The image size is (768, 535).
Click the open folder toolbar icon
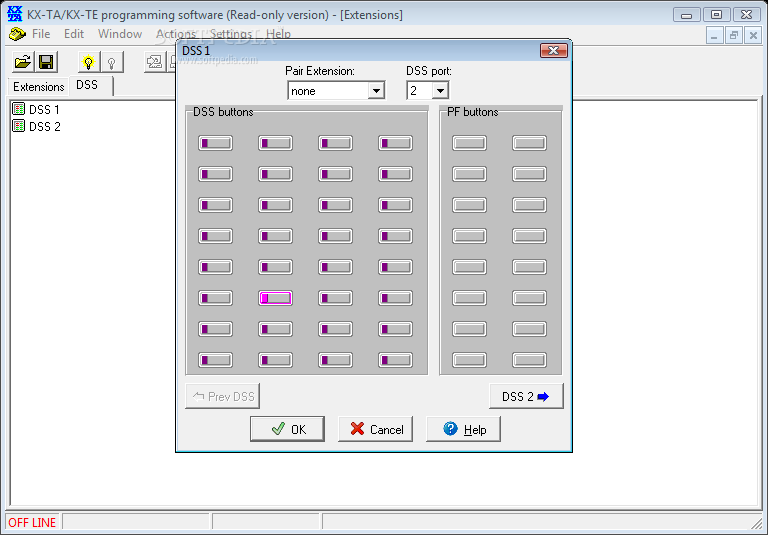[23, 62]
